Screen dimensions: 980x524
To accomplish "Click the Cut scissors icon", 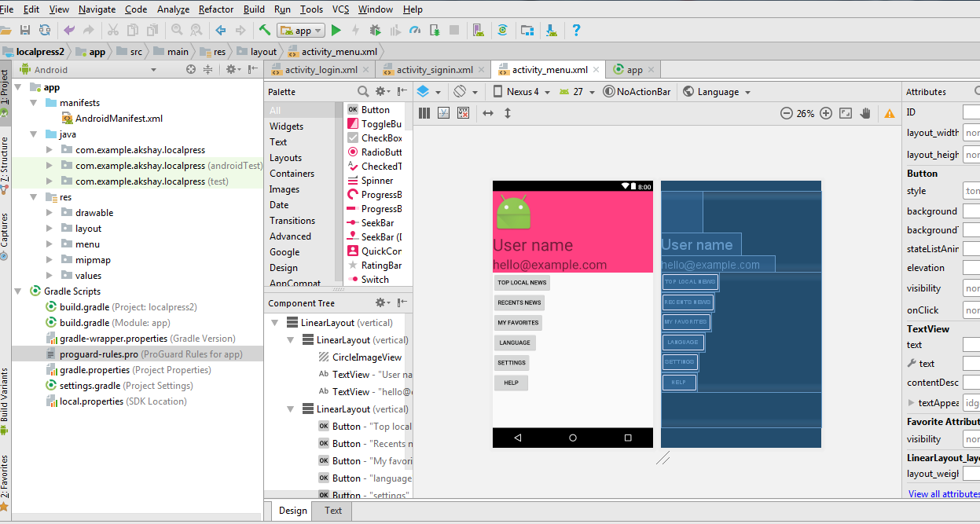I will click(112, 31).
